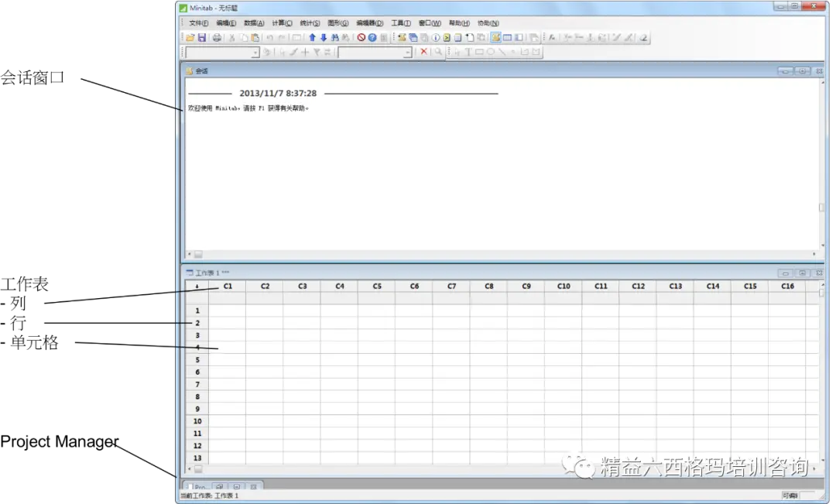Click the red Cancel circle icon
Image resolution: width=836 pixels, height=504 pixels.
[361, 37]
